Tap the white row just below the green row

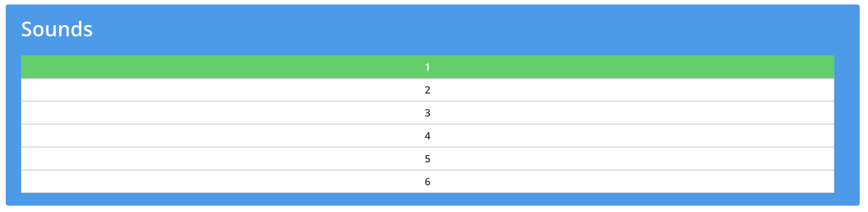tap(427, 90)
